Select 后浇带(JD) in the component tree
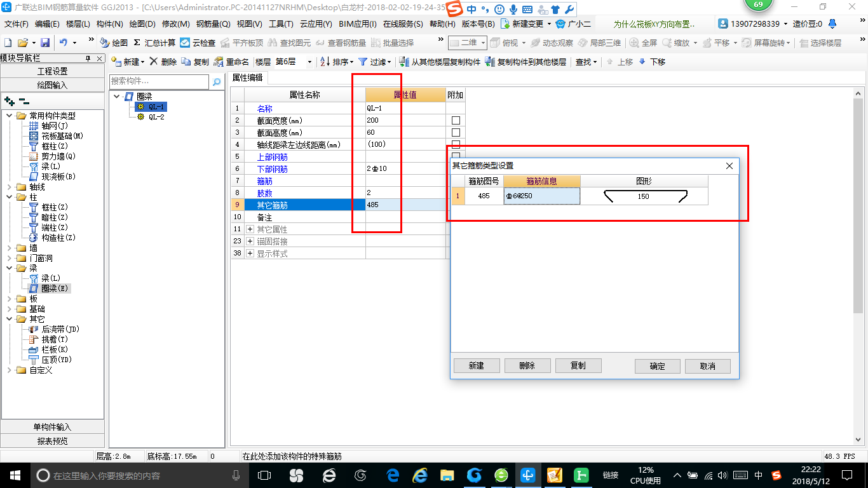The image size is (868, 488). click(x=53, y=329)
